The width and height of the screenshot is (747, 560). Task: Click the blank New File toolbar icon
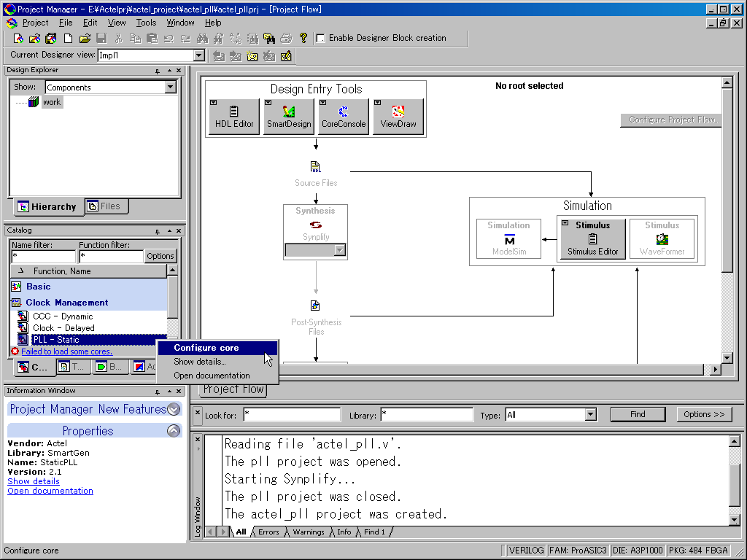[x=68, y=38]
